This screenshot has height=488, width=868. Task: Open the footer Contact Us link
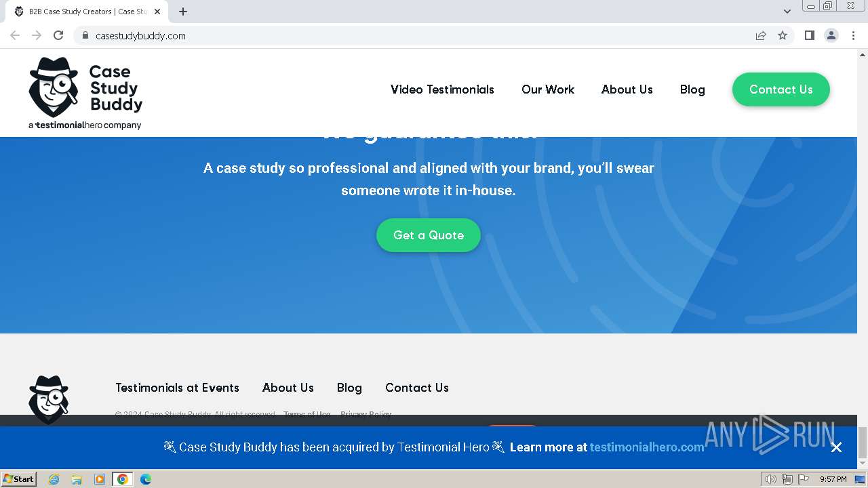417,388
